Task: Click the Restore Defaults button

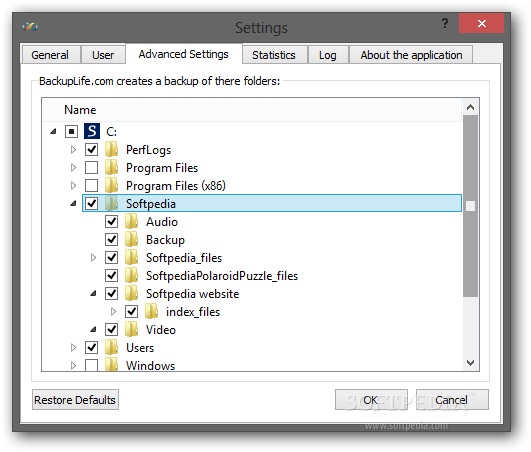Action: 75,400
